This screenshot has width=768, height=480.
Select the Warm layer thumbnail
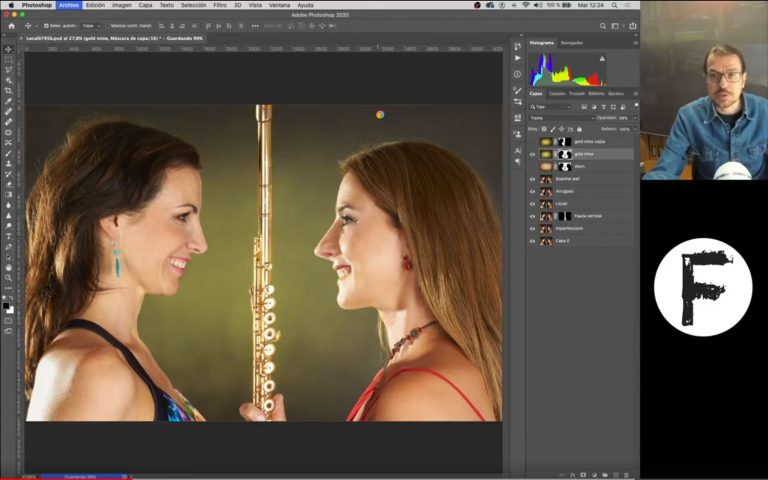pyautogui.click(x=546, y=167)
